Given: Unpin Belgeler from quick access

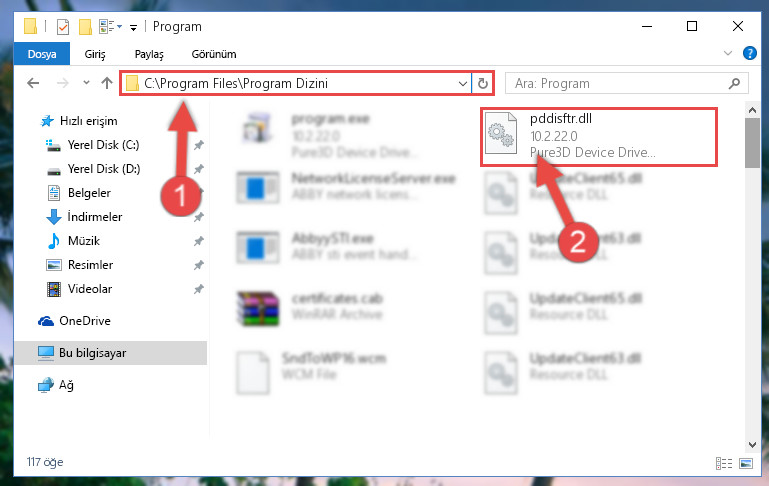Looking at the screenshot, I should pyautogui.click(x=199, y=193).
